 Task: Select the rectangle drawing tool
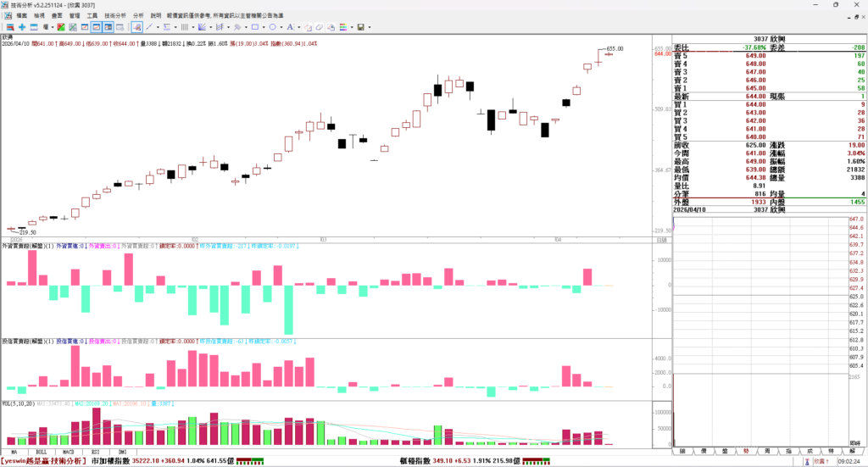pyautogui.click(x=254, y=27)
